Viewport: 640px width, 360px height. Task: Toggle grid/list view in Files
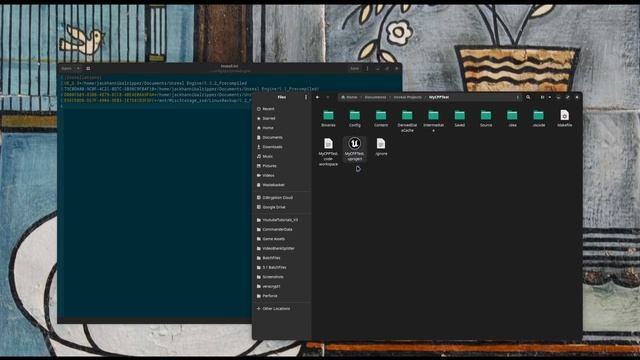[x=542, y=97]
